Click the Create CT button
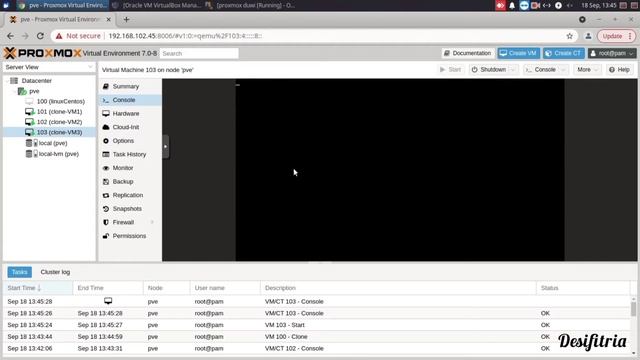Viewport: 640px width, 360px height. tap(564, 53)
